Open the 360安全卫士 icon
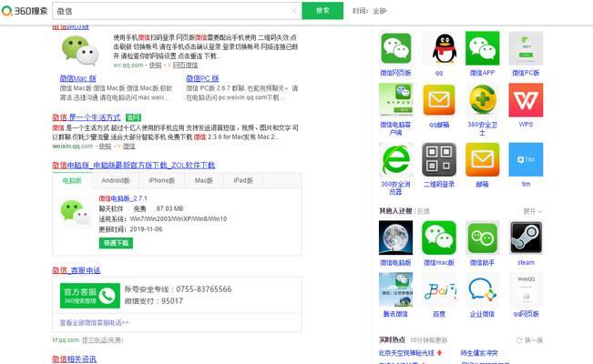This screenshot has height=364, width=593. coord(482,100)
